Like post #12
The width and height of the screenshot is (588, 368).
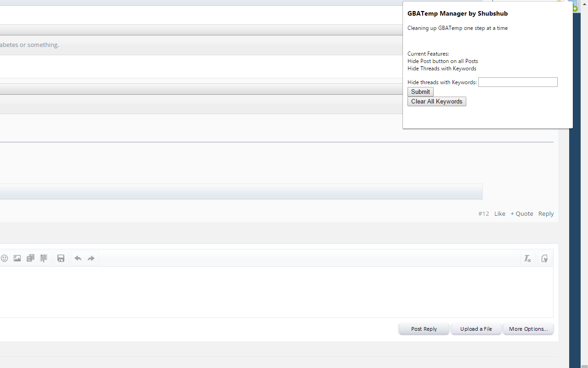click(500, 213)
